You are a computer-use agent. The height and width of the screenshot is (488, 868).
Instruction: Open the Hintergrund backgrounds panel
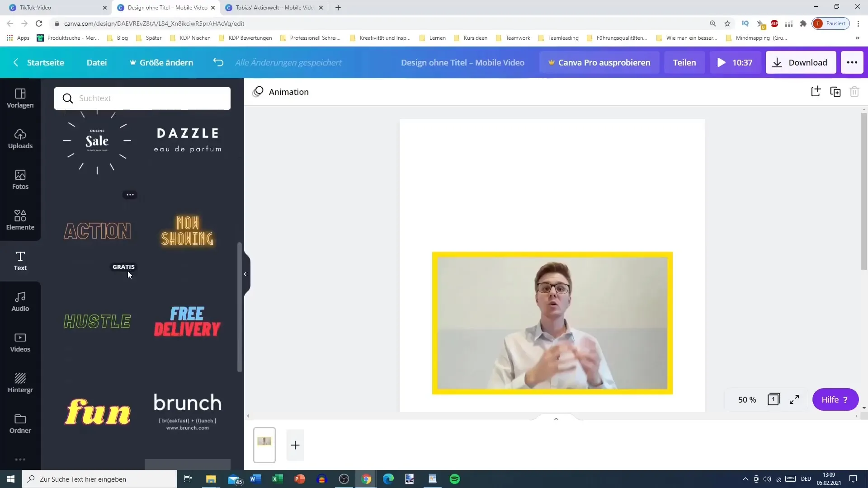[20, 383]
